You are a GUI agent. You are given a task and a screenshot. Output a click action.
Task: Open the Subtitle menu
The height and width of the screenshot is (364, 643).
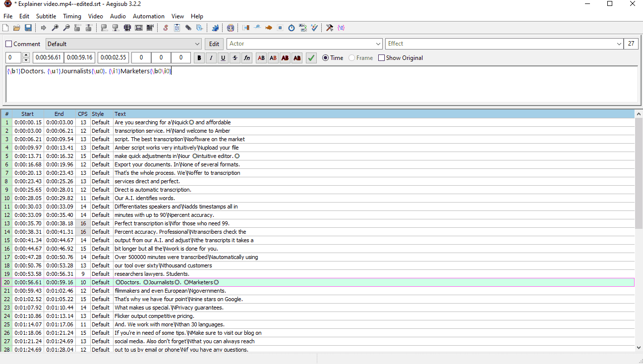coord(46,16)
